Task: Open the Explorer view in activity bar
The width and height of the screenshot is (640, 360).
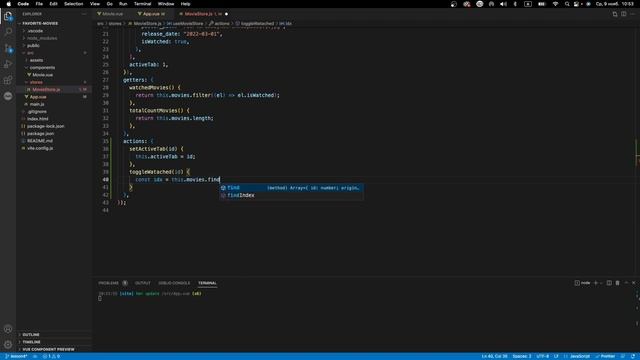Action: coord(8,16)
